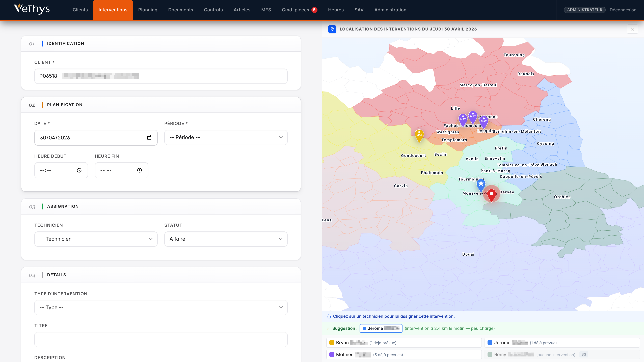Click the Carvin label on map
Image resolution: width=644 pixels, height=362 pixels.
[401, 186]
